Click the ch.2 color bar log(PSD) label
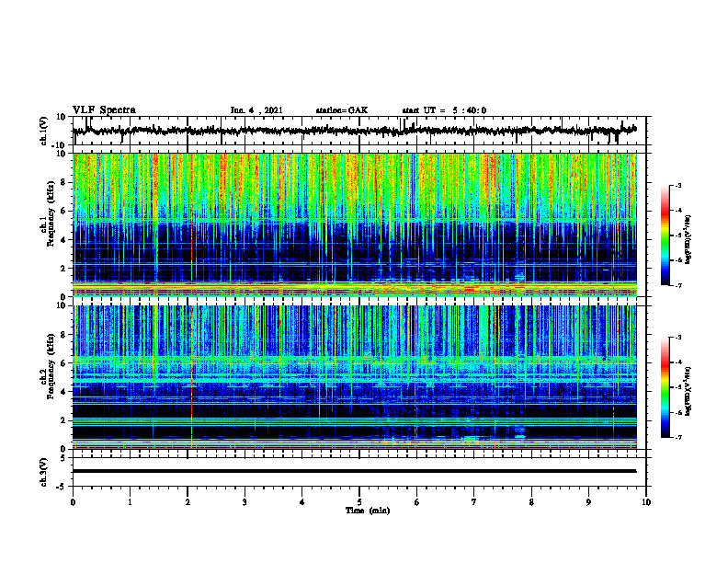The height and width of the screenshot is (563, 728). pos(688,392)
